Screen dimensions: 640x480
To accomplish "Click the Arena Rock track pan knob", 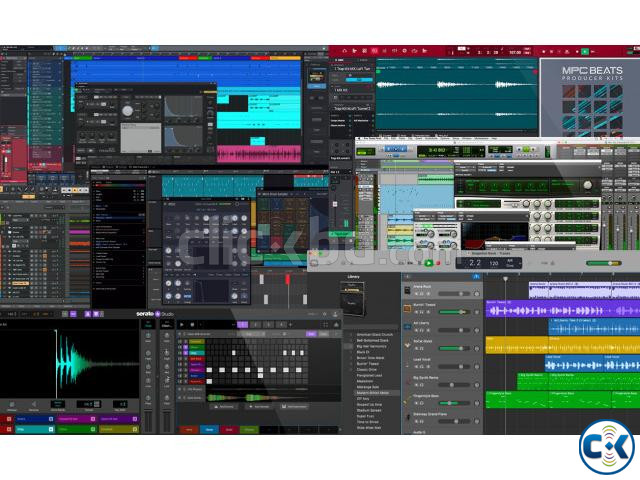I will click(x=476, y=294).
